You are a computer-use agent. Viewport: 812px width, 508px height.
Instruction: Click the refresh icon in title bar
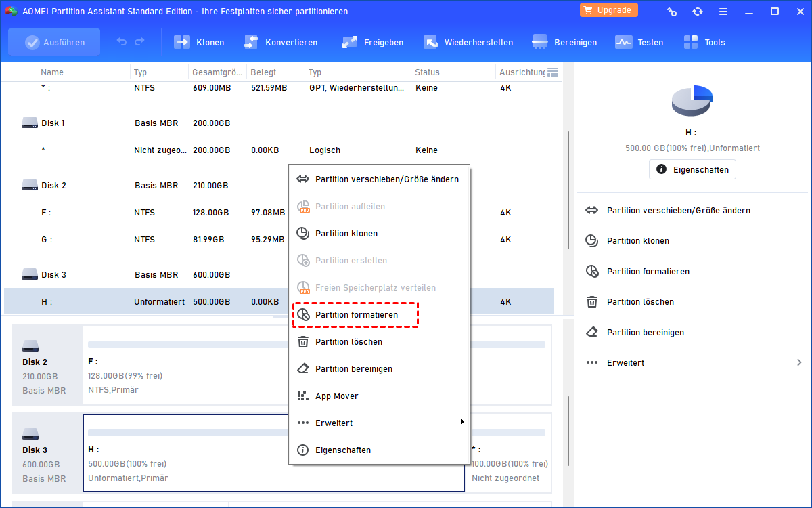(x=698, y=12)
